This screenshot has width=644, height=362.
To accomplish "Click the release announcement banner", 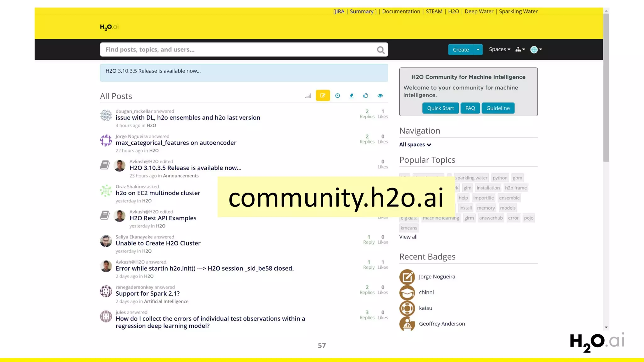I will [244, 73].
